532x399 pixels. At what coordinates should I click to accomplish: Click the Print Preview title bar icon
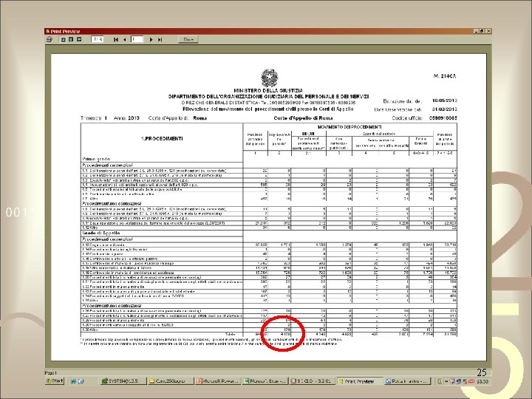point(48,31)
